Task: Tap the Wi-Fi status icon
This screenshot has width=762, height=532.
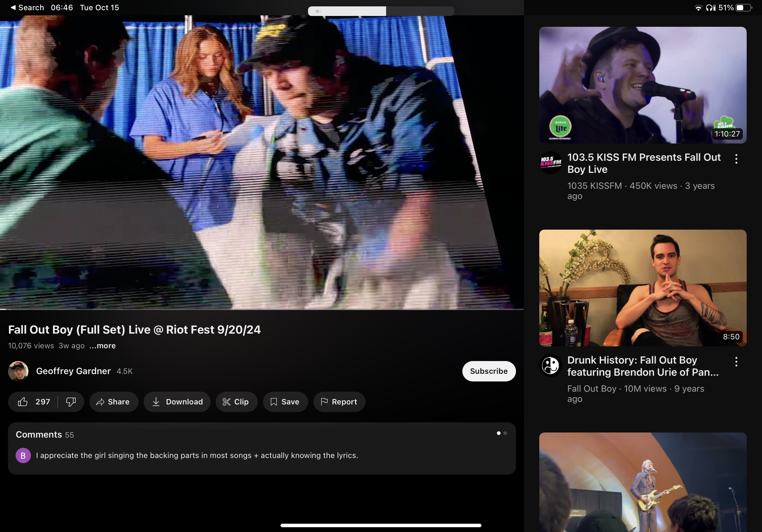Action: click(x=698, y=8)
